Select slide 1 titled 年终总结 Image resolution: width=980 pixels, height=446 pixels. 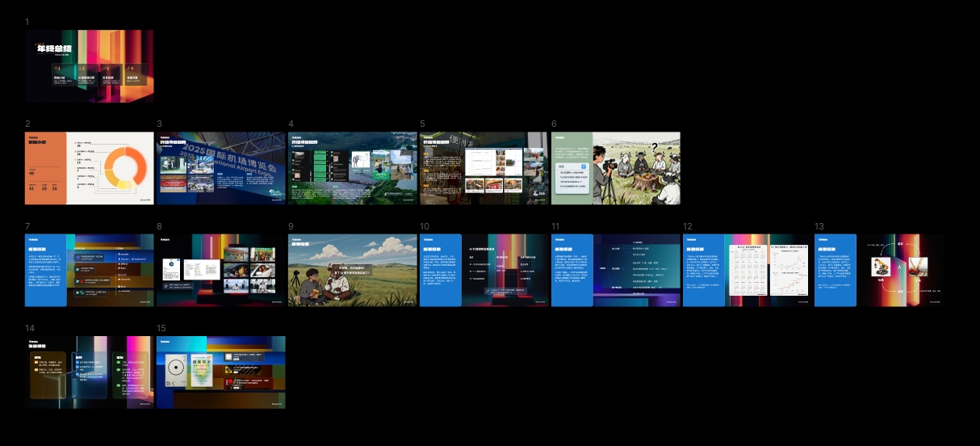point(89,66)
